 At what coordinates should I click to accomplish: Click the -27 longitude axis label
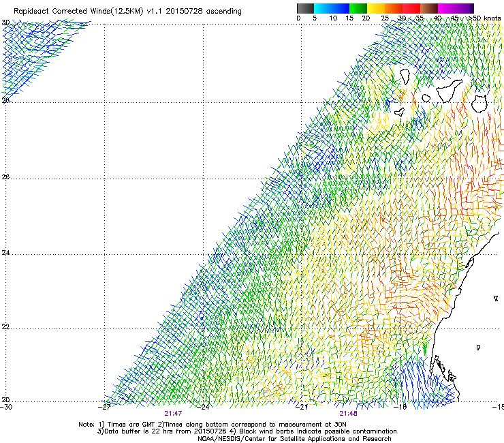point(104,407)
